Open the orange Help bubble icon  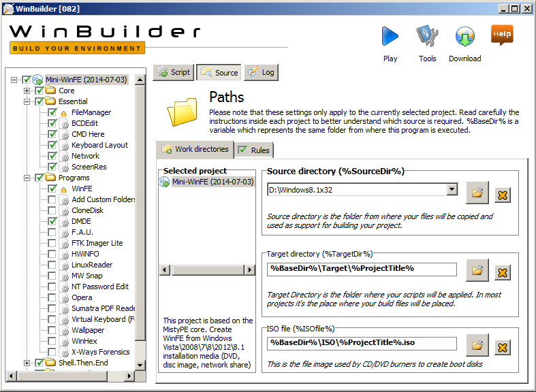(502, 35)
